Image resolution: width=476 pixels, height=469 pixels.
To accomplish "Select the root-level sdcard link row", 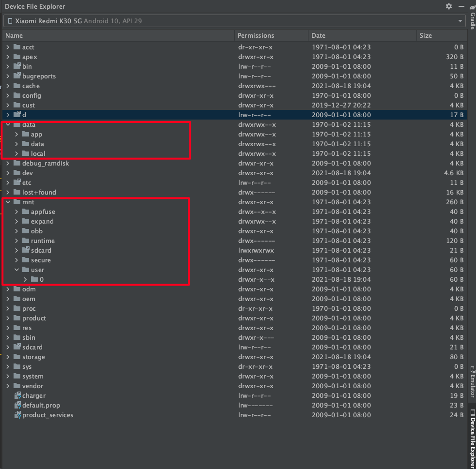I will click(234, 347).
